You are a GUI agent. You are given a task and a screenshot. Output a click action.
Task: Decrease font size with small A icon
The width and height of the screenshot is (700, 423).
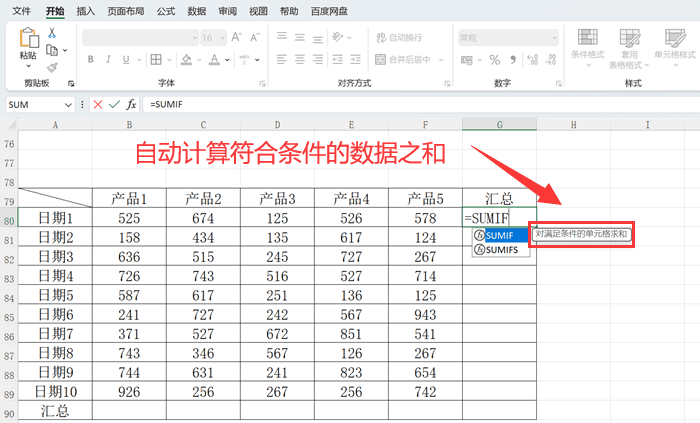[x=255, y=38]
